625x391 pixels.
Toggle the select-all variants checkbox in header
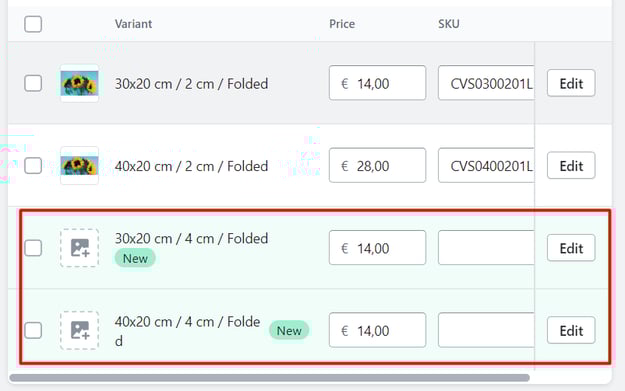click(x=33, y=24)
